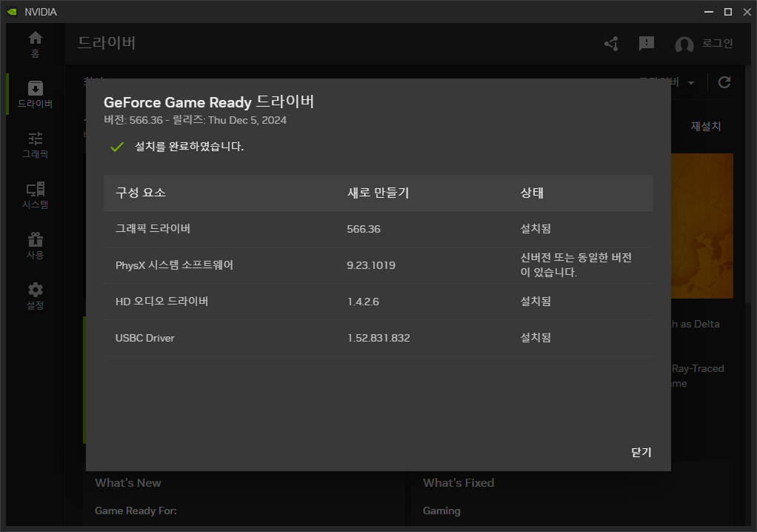
Task: Maximize the NVIDIA window
Action: [x=728, y=12]
